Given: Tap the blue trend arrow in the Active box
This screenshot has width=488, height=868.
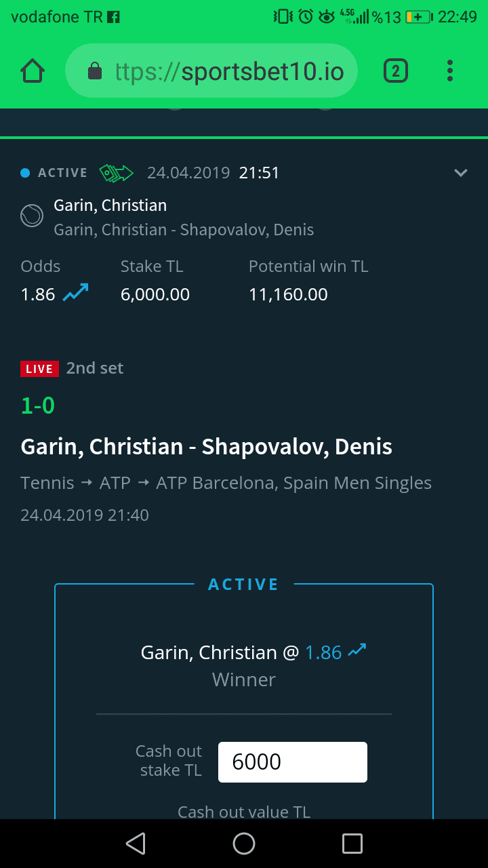Looking at the screenshot, I should [x=357, y=651].
